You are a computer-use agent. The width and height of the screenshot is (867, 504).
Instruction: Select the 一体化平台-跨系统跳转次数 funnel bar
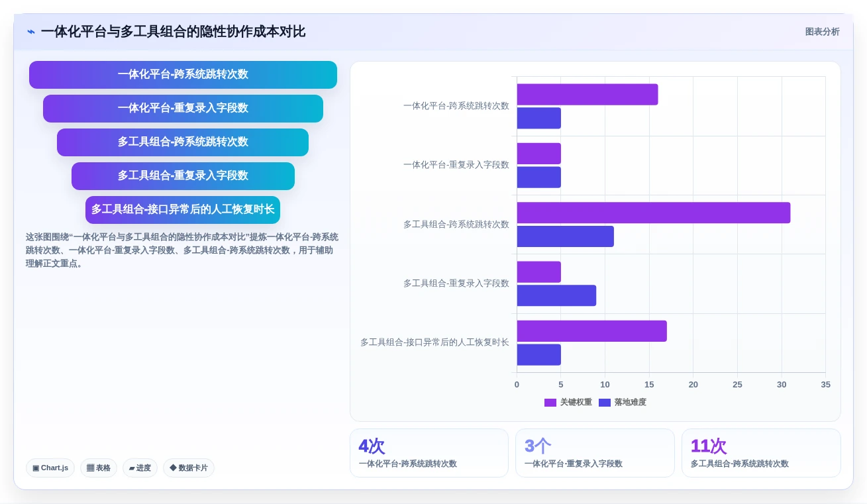coord(183,75)
